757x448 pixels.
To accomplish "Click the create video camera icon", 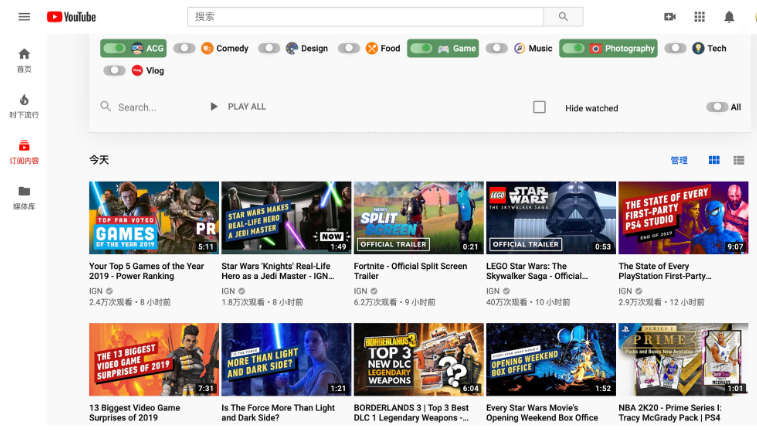I will pyautogui.click(x=670, y=17).
